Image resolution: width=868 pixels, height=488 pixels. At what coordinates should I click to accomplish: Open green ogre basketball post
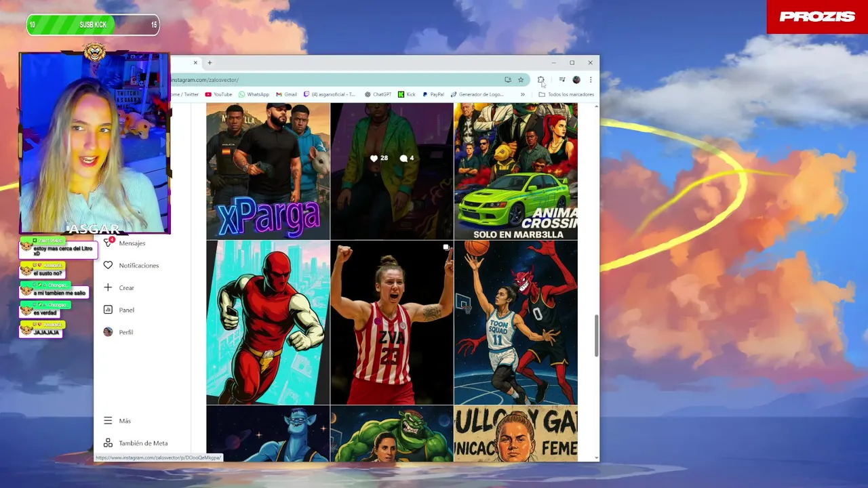tap(392, 434)
